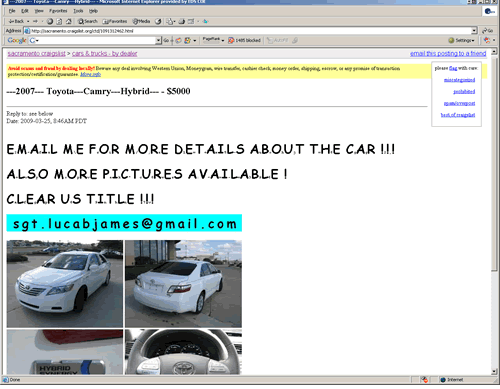Expand the Google search box dropdown
This screenshot has height=389, width=500.
[x=158, y=40]
